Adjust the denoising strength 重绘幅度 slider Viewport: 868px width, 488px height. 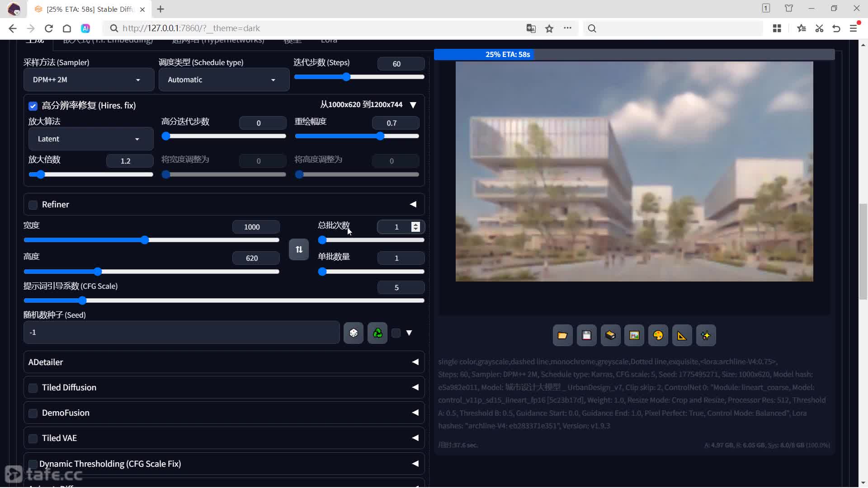[357, 136]
